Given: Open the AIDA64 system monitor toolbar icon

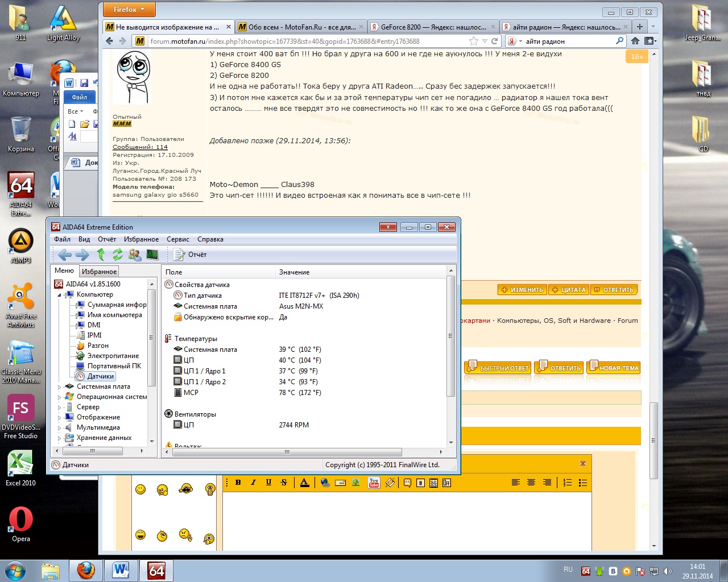Looking at the screenshot, I should (x=152, y=255).
